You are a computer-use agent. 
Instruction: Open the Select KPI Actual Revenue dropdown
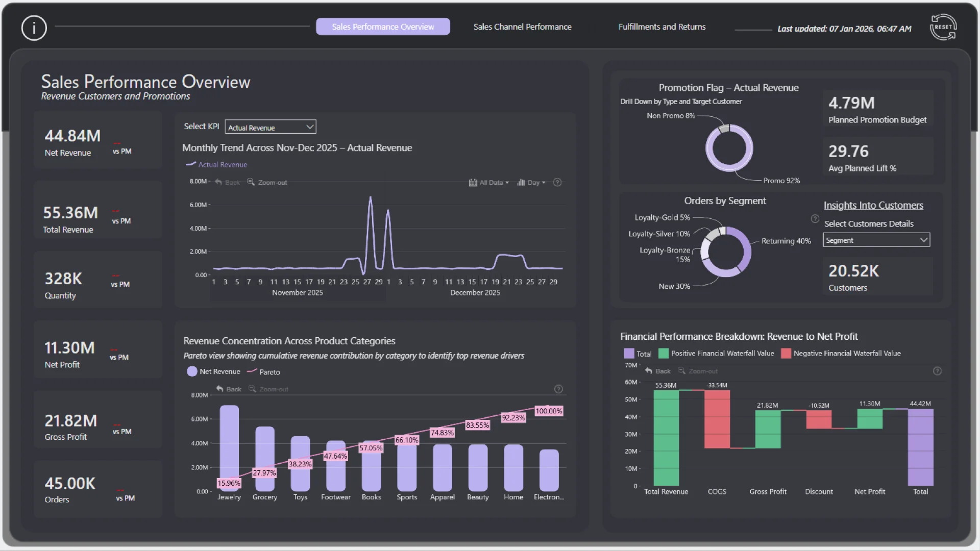tap(271, 127)
